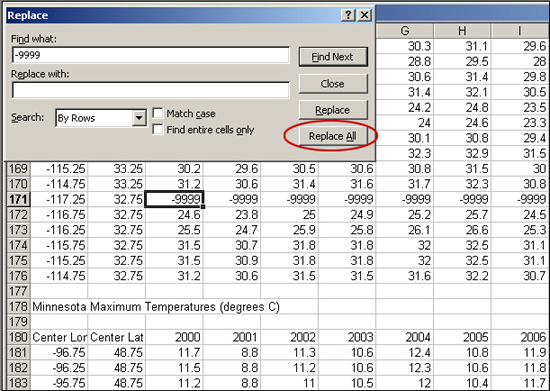Click cell with -117.25 in row 171

point(59,200)
